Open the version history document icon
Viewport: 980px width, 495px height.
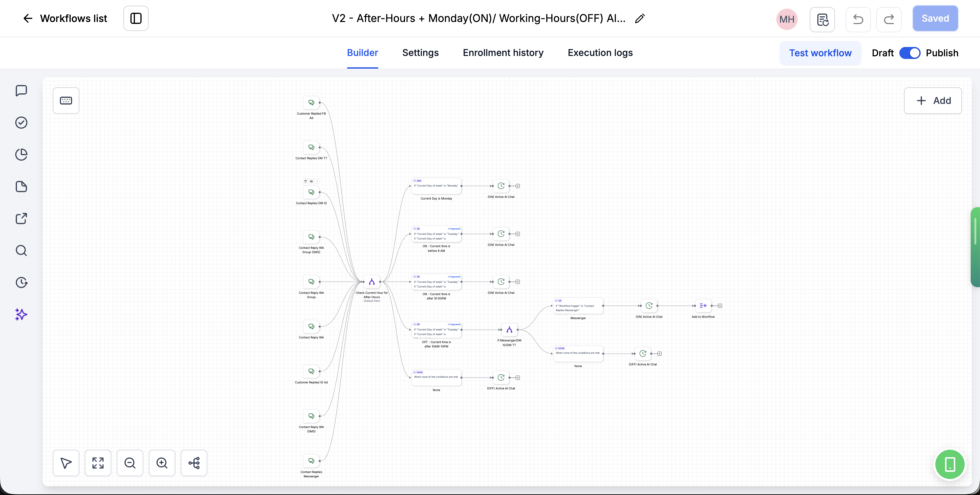pos(823,19)
